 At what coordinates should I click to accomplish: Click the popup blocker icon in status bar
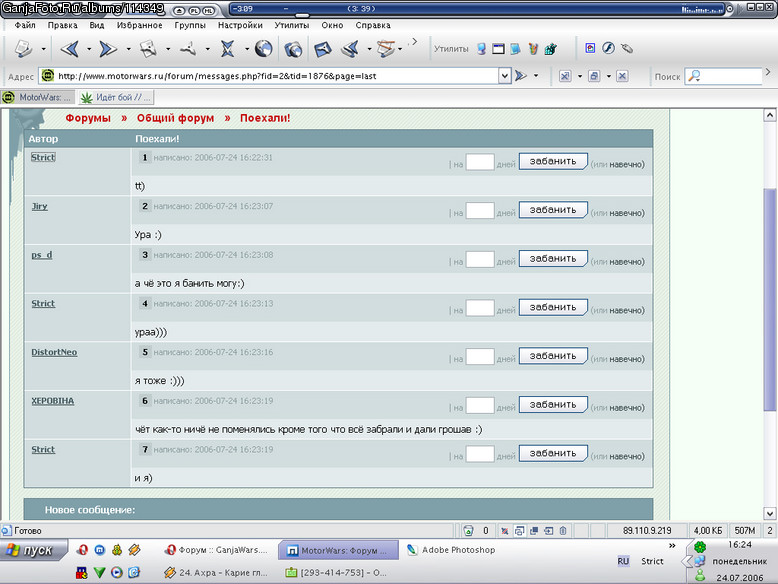[x=505, y=531]
